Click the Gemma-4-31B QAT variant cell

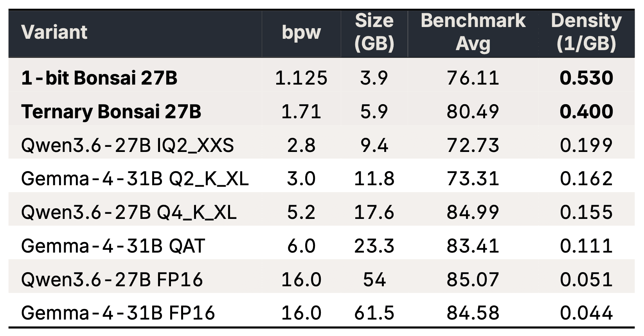pos(113,246)
